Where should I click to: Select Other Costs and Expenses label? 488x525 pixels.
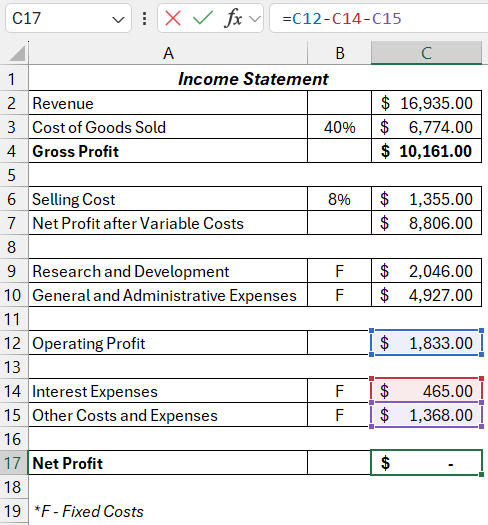click(168, 415)
